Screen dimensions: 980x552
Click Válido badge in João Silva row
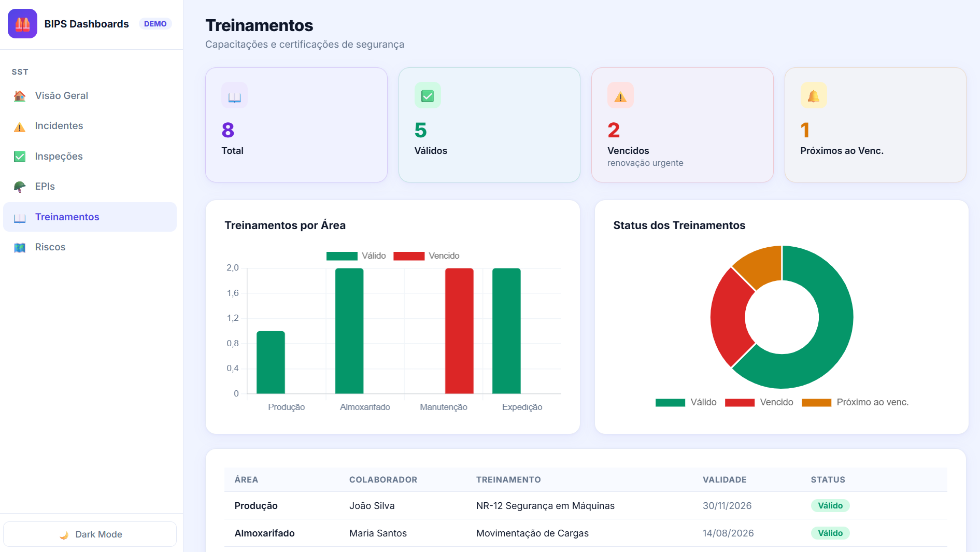(830, 506)
